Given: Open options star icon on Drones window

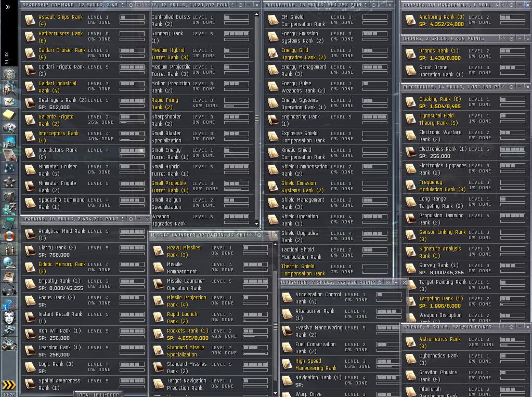Looking at the screenshot, I should click(503, 38).
